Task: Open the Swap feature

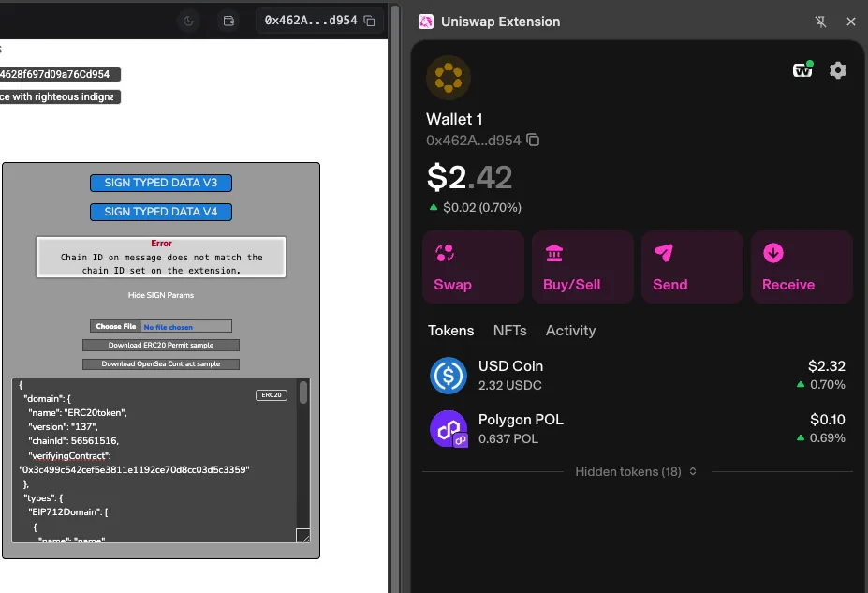Action: [473, 266]
